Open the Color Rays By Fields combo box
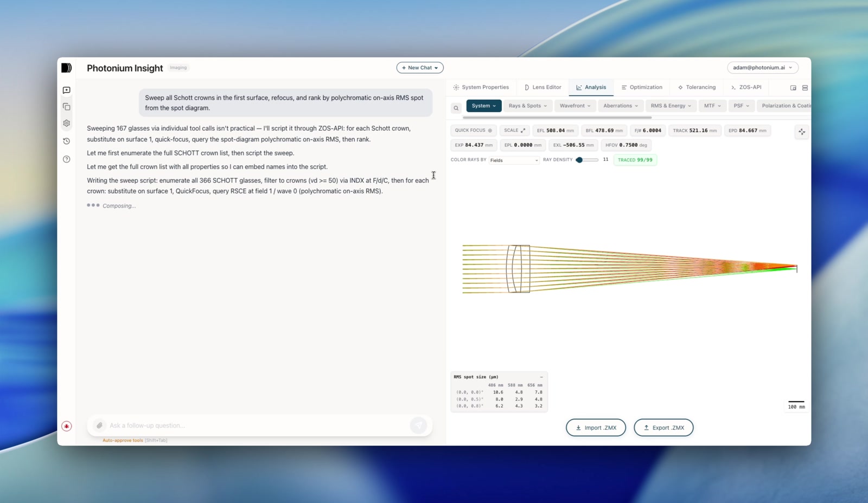The height and width of the screenshot is (503, 868). [514, 160]
